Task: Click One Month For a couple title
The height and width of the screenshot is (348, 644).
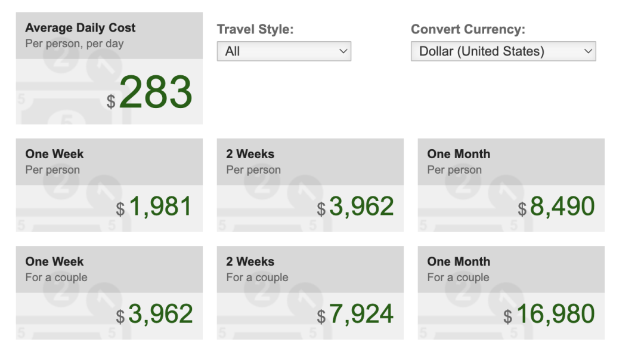Action: 459,261
